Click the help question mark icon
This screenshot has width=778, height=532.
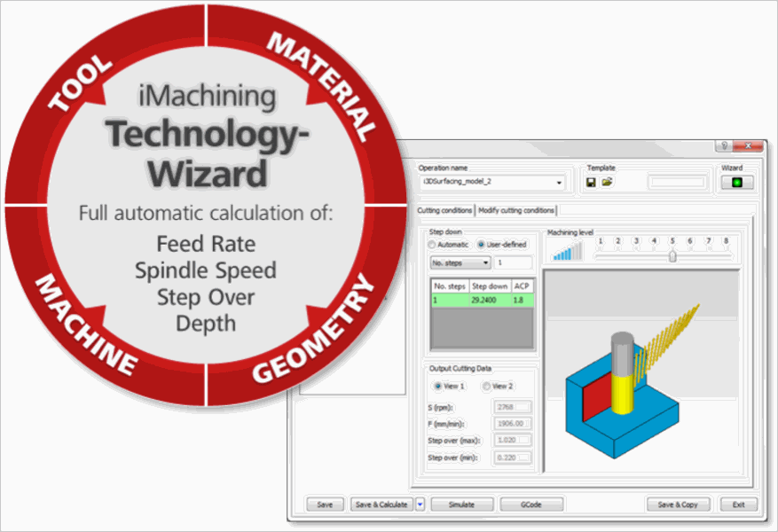point(725,147)
